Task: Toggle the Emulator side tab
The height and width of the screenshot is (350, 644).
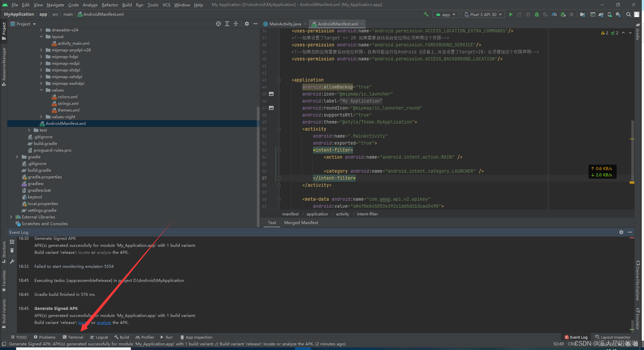Action: (638, 319)
